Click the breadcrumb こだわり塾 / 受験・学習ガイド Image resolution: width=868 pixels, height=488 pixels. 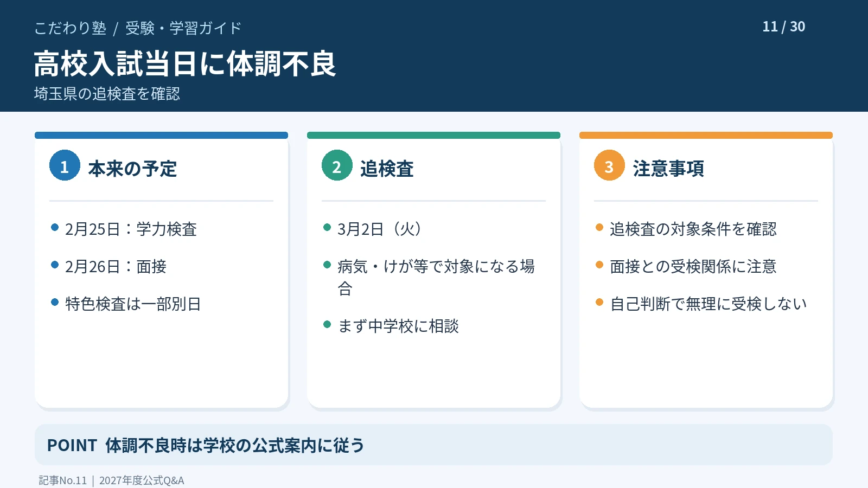pos(138,28)
